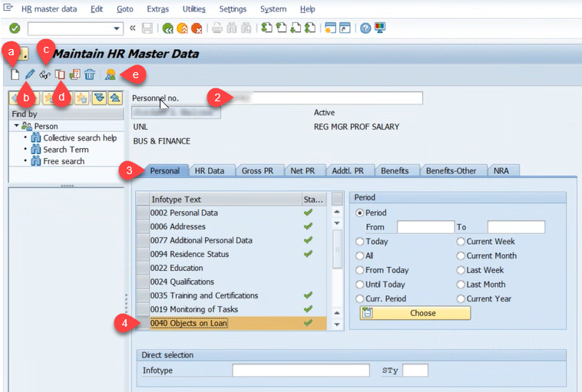Collapse the Person tree node

(16, 126)
